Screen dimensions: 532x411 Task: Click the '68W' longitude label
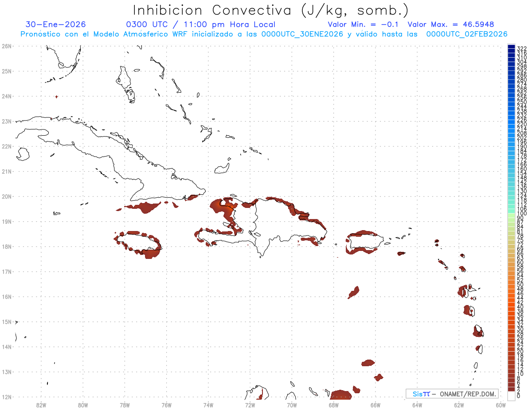point(333,405)
